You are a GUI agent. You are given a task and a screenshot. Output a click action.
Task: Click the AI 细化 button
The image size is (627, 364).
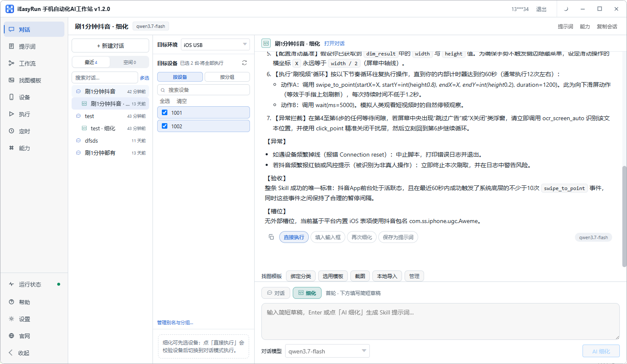tap(601, 351)
